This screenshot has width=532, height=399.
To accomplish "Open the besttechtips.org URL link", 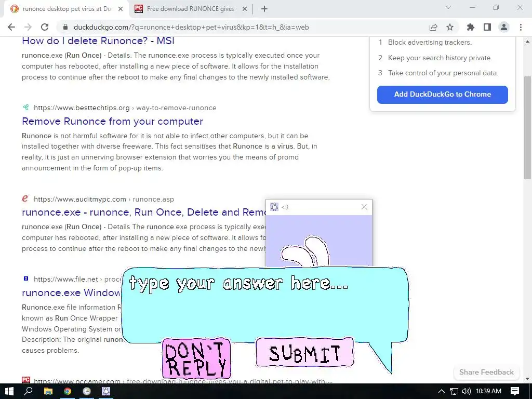I will pyautogui.click(x=125, y=108).
